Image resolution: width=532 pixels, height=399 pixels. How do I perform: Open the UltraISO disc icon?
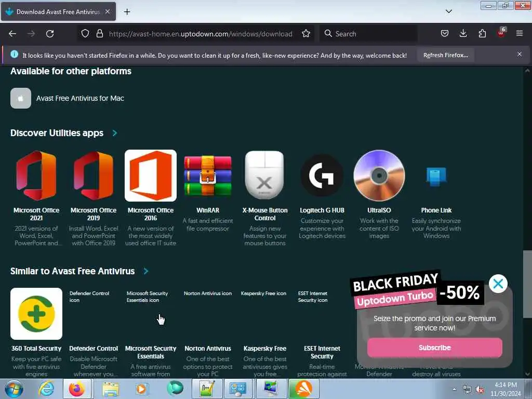pos(379,176)
